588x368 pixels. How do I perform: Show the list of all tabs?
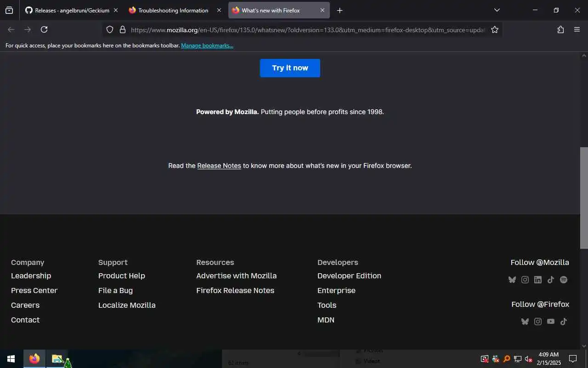click(497, 10)
